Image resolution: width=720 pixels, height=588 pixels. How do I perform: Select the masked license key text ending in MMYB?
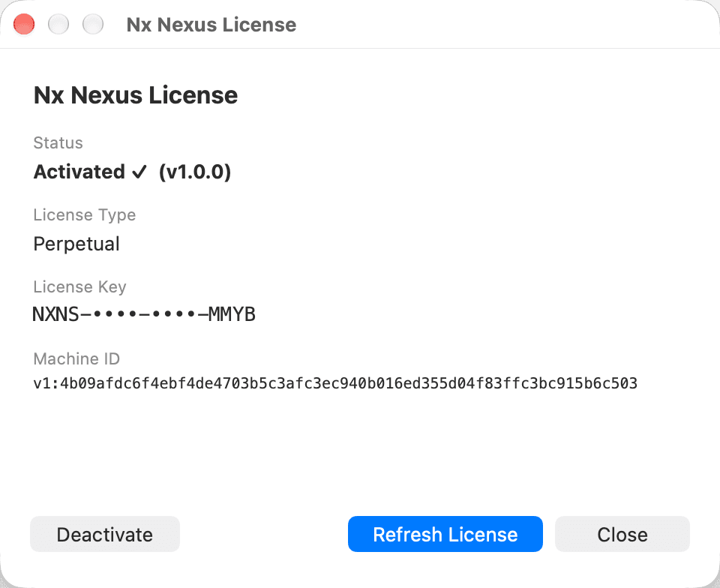click(144, 314)
